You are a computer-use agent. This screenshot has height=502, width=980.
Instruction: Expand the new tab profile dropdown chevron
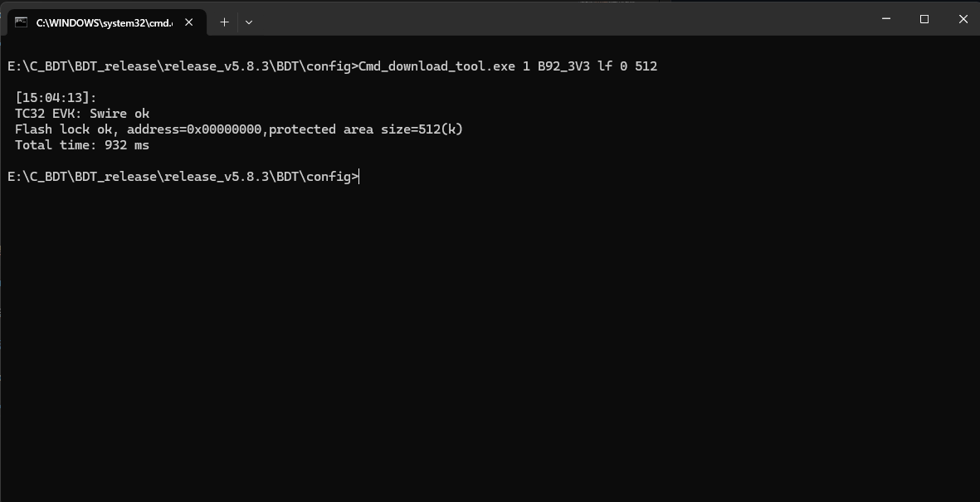click(x=249, y=22)
